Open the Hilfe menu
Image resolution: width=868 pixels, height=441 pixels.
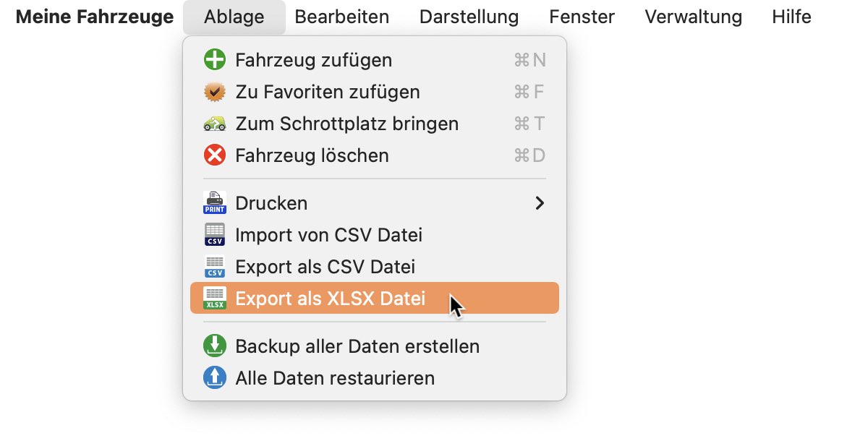[x=791, y=17]
